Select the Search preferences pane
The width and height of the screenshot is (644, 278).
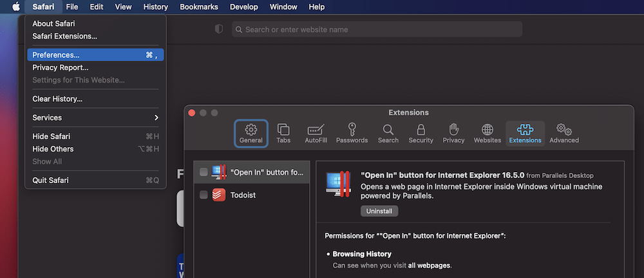tap(388, 134)
